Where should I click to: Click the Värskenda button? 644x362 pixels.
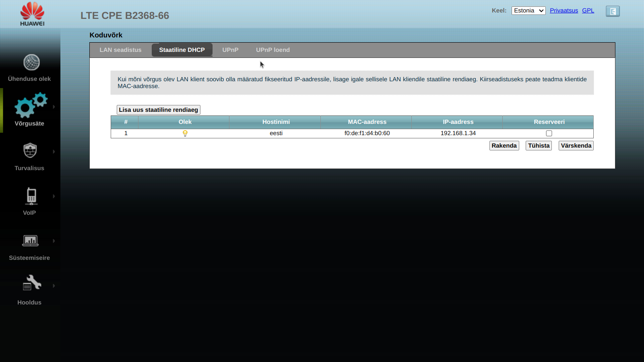click(576, 146)
